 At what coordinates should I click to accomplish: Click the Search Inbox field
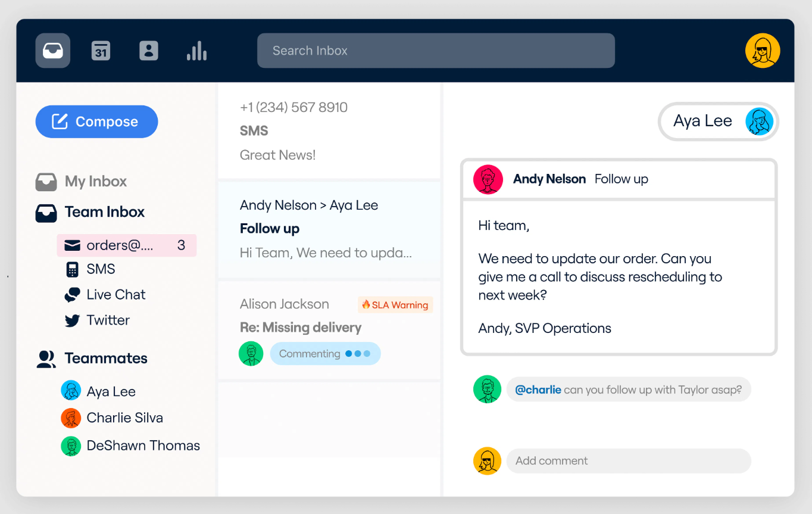pos(436,51)
